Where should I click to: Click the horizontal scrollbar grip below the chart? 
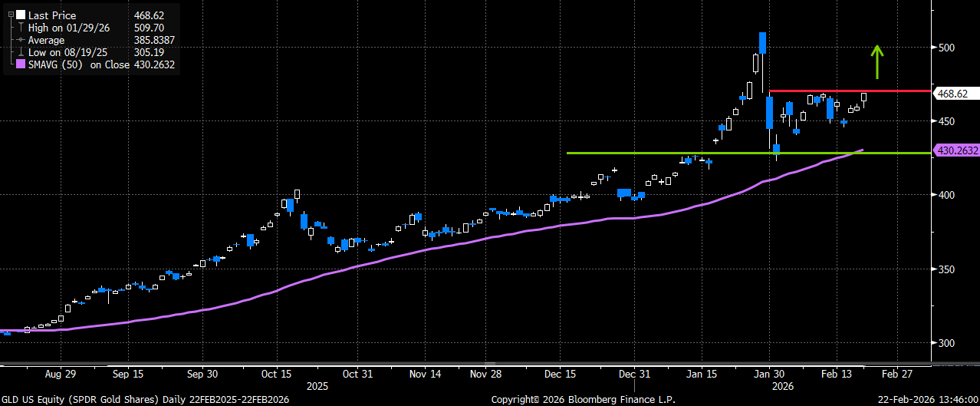(491, 364)
